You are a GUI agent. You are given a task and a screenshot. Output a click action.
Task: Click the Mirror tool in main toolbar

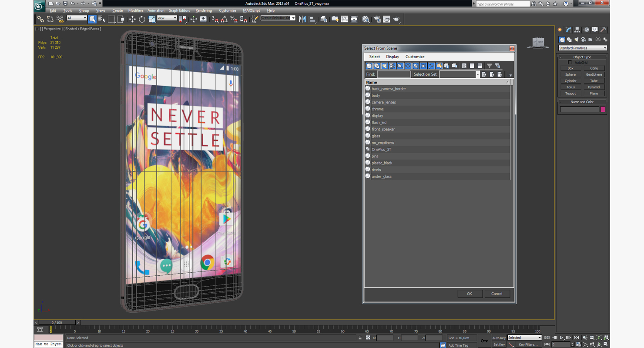(x=302, y=19)
